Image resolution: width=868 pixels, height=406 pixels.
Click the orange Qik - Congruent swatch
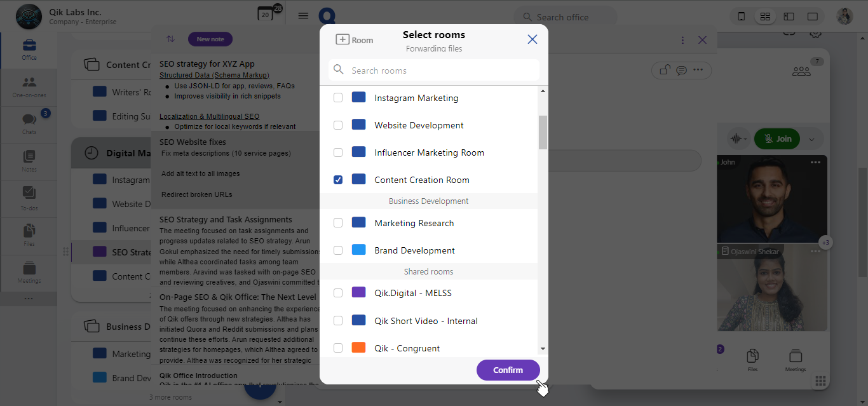pyautogui.click(x=358, y=348)
